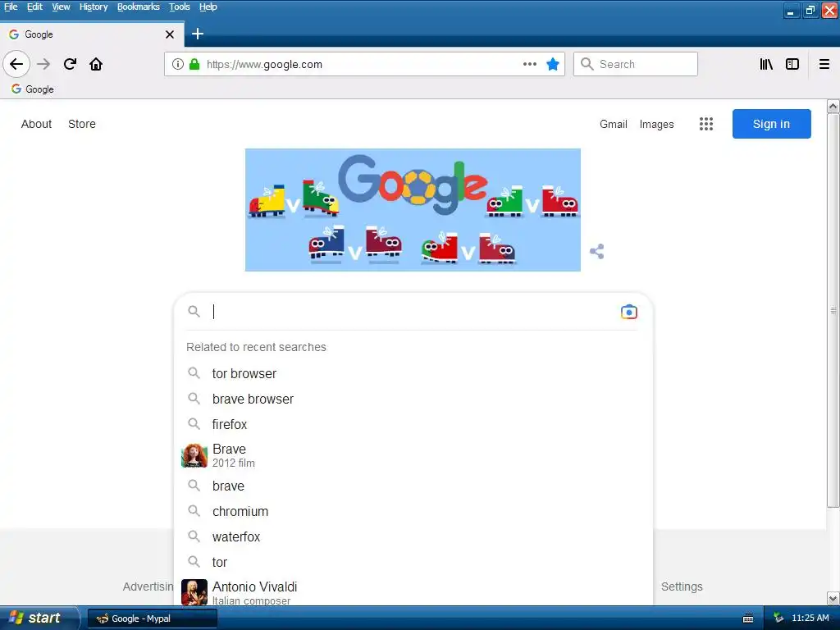Choose the 'firefox' suggestion
Screen dimensions: 840x630
click(413, 424)
